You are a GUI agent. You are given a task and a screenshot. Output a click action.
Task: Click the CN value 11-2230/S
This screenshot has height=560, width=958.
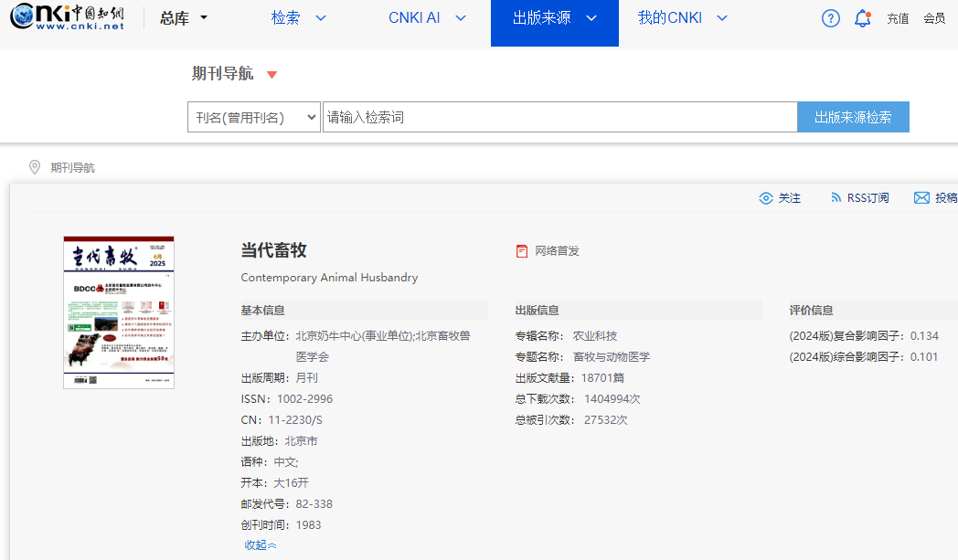(295, 420)
